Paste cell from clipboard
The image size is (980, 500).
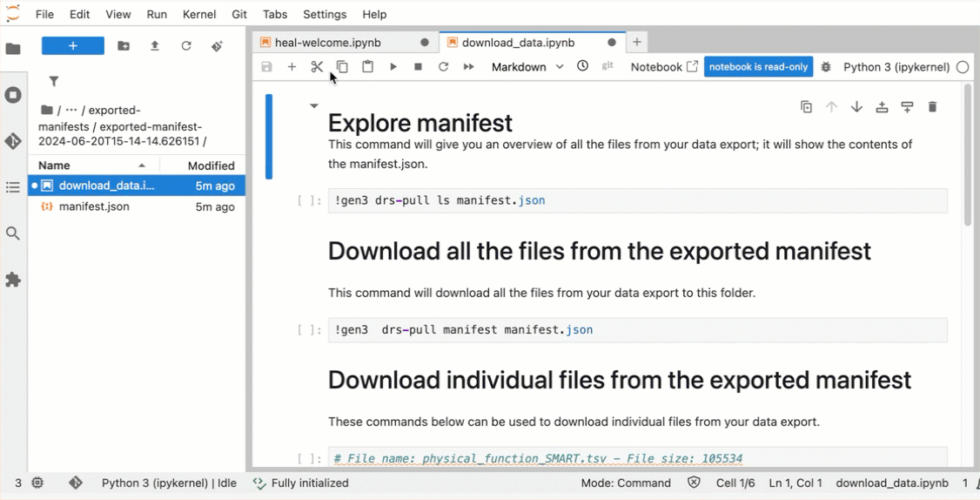367,67
